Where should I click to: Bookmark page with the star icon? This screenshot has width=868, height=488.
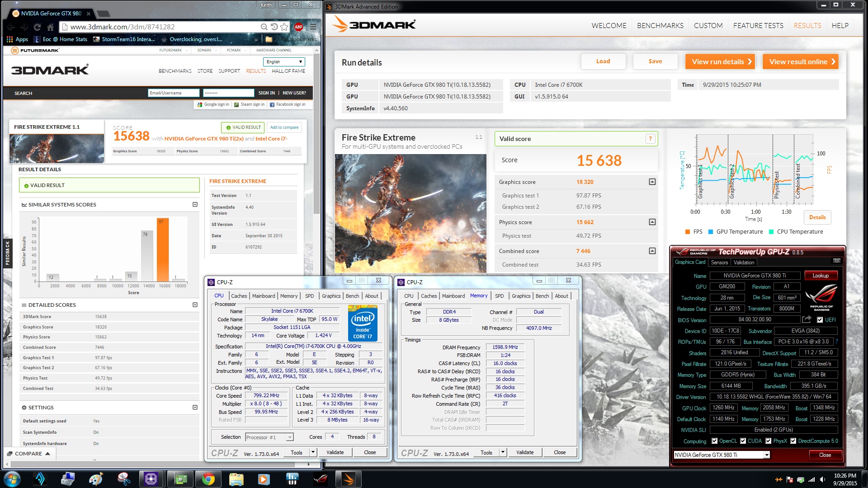[284, 27]
